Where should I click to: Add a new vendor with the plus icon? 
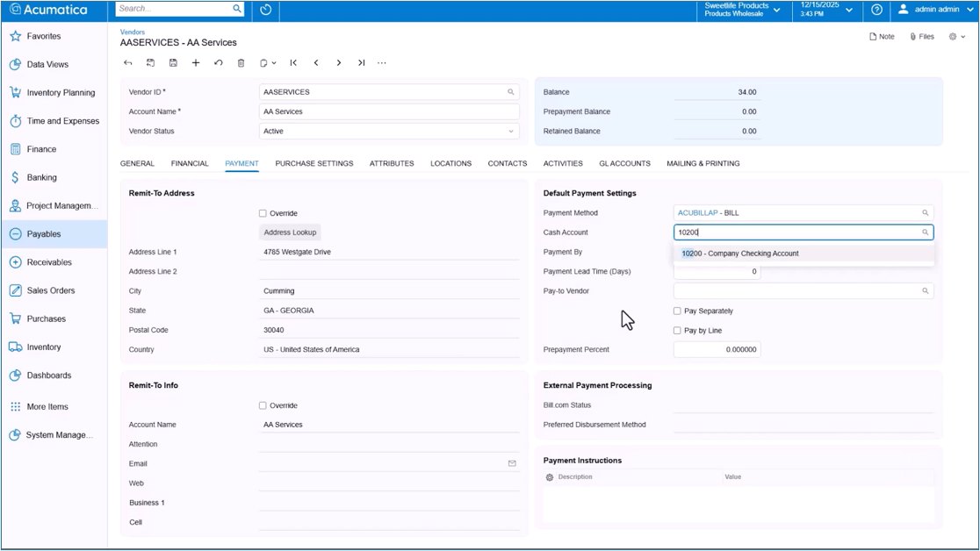click(195, 62)
